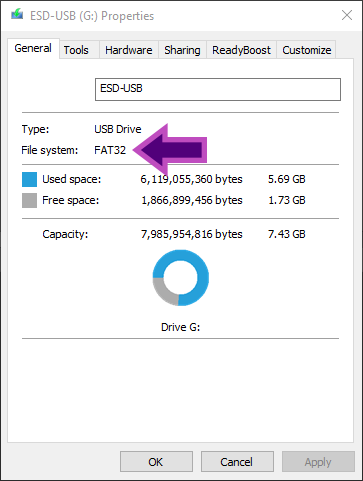Viewport: 363px width, 481px height.
Task: Click the drive icon in title bar
Action: tap(17, 15)
